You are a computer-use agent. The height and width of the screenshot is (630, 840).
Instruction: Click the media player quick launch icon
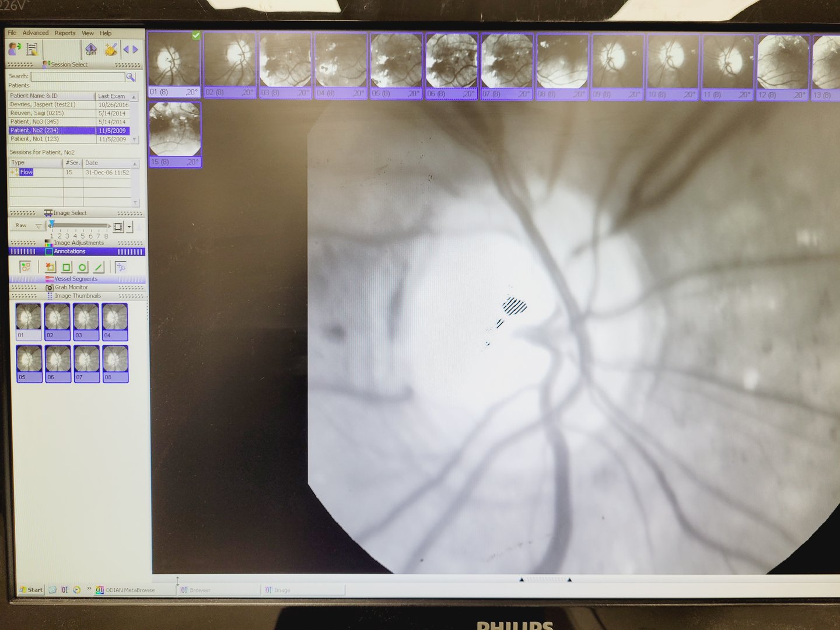77,590
